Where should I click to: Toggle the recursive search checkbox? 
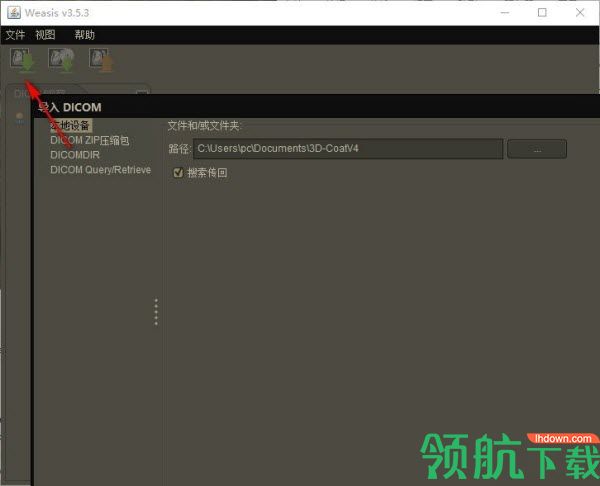[178, 173]
